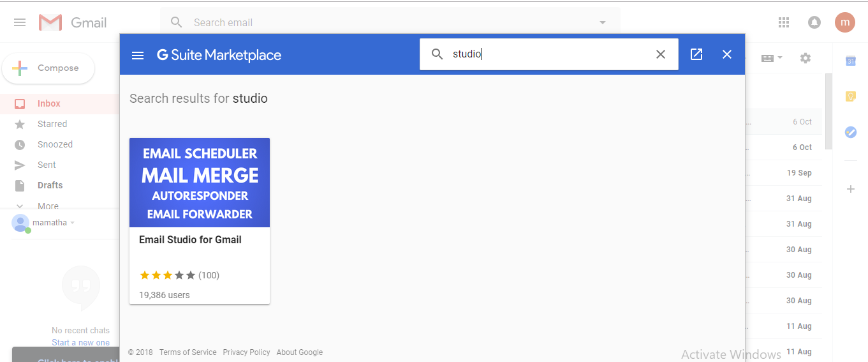Open the Calendar side panel icon
This screenshot has height=362, width=868.
(850, 61)
